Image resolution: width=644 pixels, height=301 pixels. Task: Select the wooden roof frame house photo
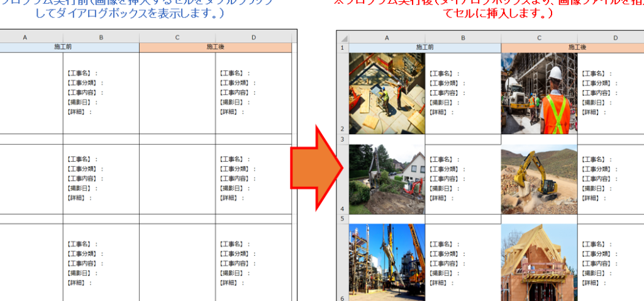coord(539,262)
